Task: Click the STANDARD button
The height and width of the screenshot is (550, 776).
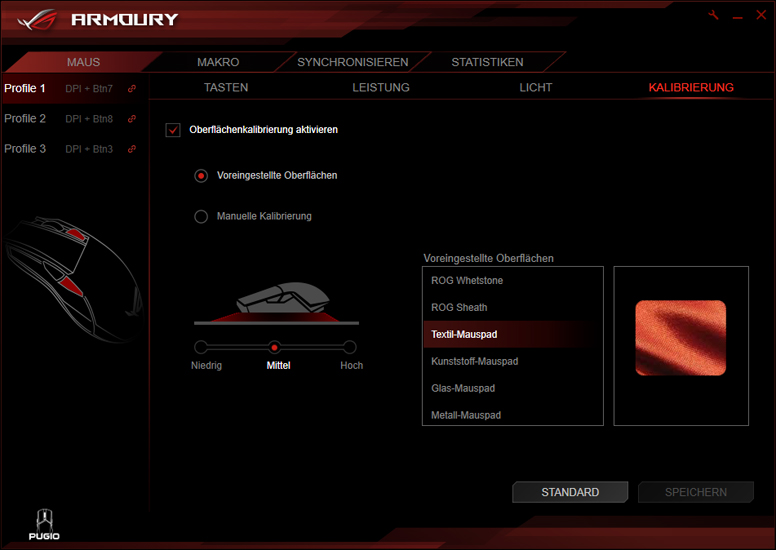Action: pyautogui.click(x=570, y=492)
